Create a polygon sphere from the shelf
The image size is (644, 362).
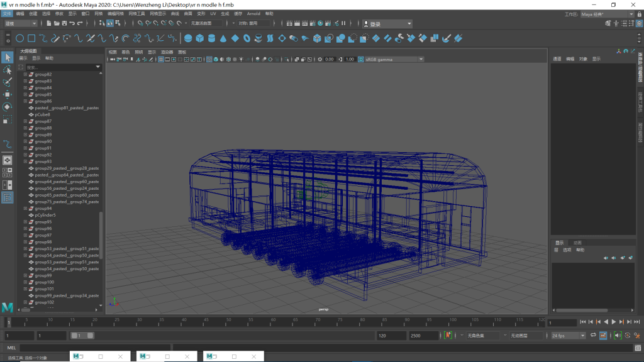pyautogui.click(x=188, y=38)
